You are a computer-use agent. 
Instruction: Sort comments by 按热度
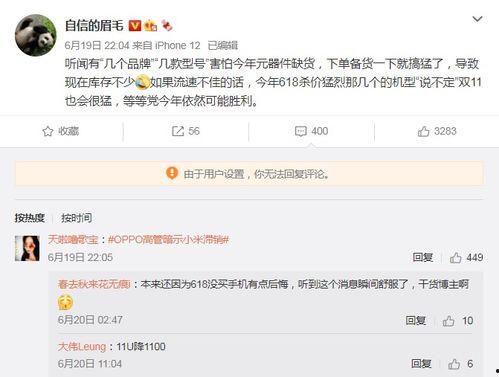pos(29,218)
